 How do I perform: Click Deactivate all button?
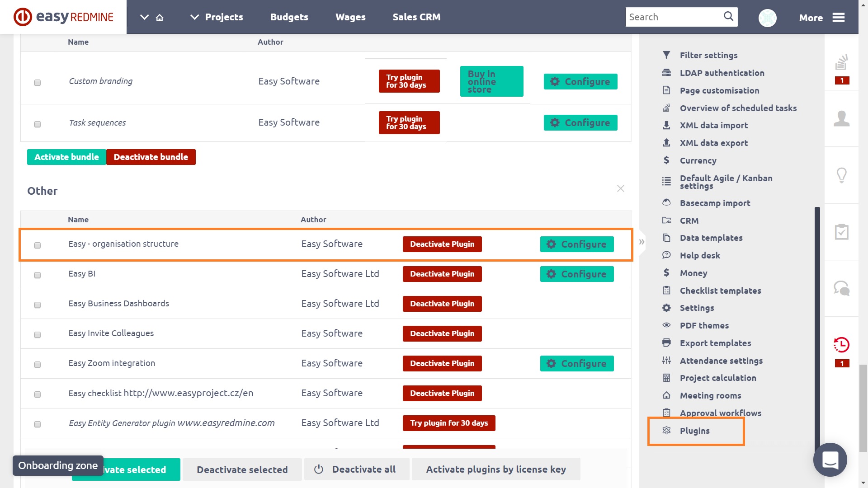click(x=357, y=469)
